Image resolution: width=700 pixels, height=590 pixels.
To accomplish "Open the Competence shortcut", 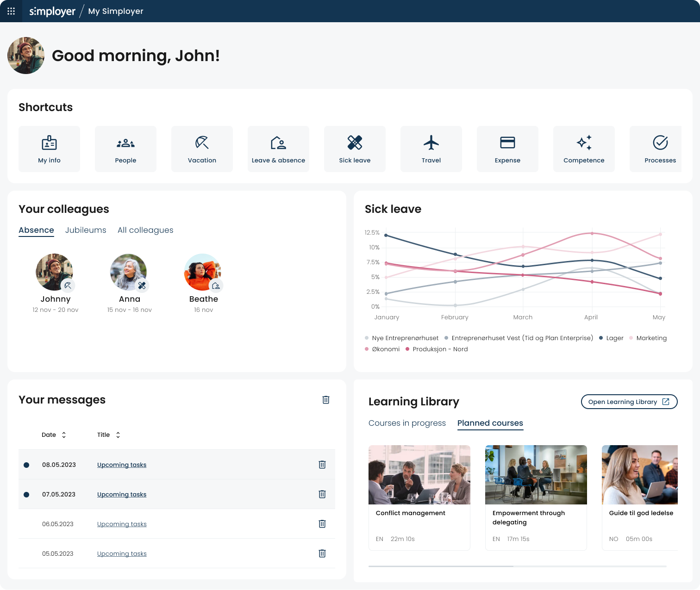I will pos(584,149).
